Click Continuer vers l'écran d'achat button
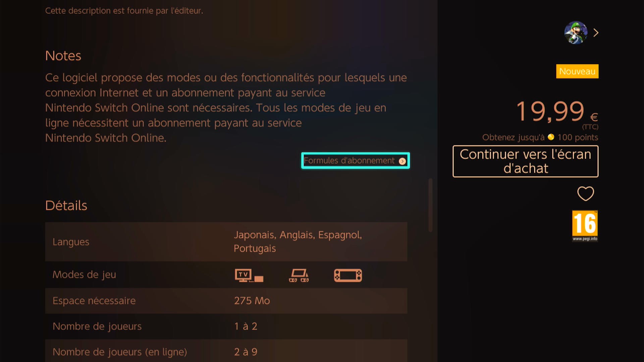This screenshot has width=644, height=362. [525, 161]
